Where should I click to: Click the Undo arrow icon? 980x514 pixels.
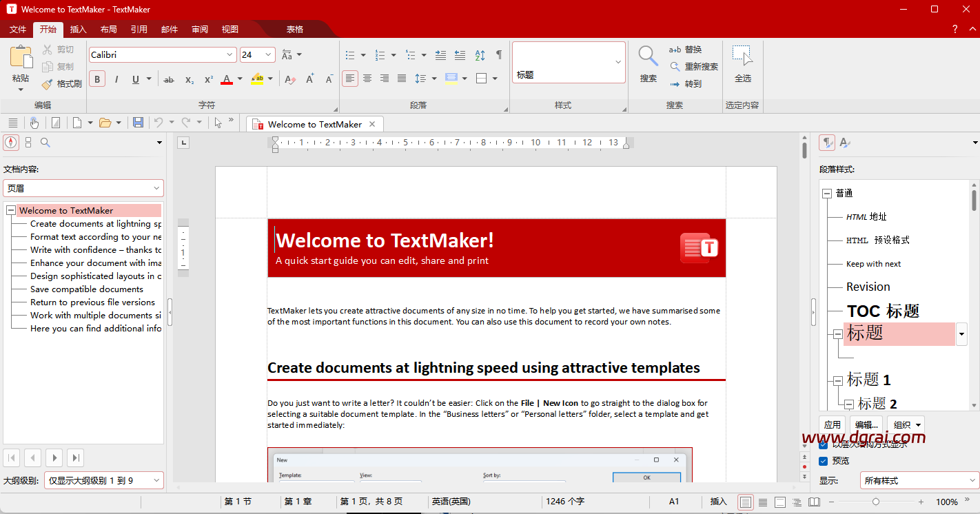(x=160, y=123)
